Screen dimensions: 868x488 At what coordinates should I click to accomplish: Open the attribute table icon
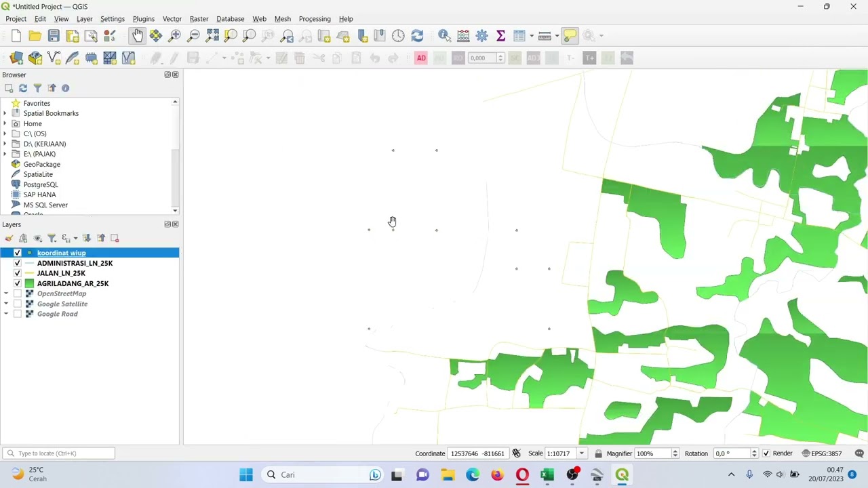tap(519, 36)
